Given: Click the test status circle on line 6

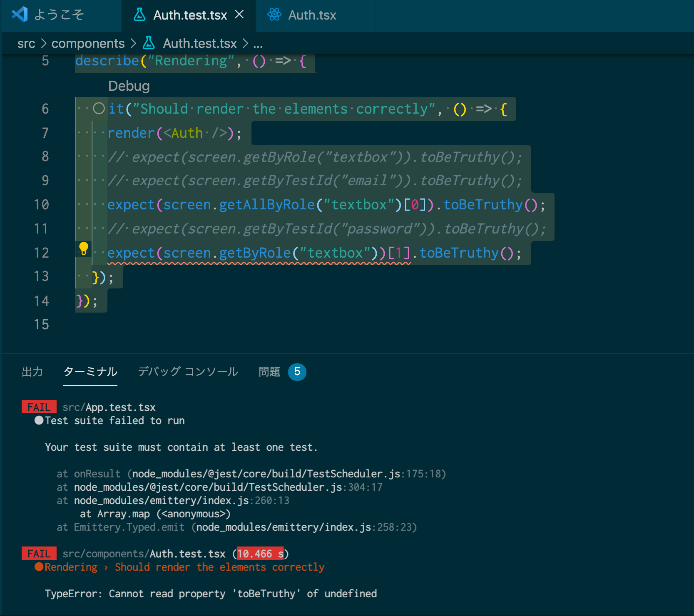Looking at the screenshot, I should point(99,109).
